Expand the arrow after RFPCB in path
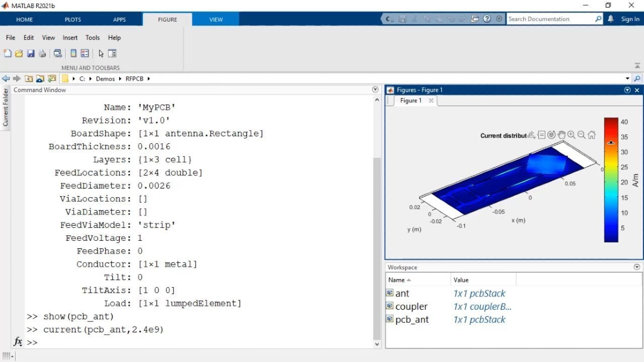 tap(149, 78)
